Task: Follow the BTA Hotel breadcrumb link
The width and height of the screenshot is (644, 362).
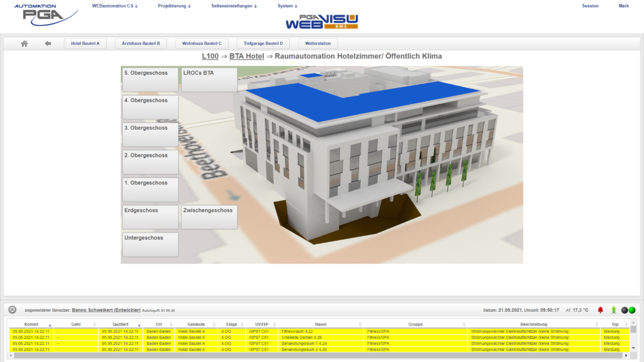Action: (x=246, y=56)
